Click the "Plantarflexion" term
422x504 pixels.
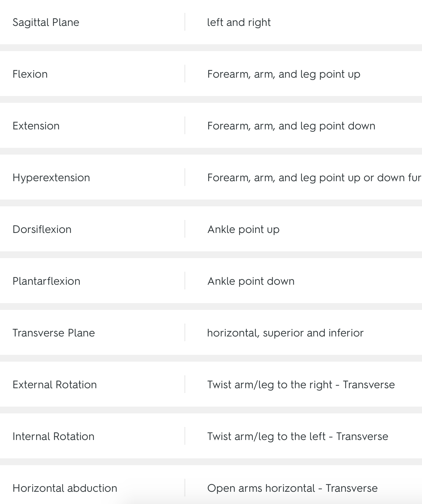click(x=46, y=281)
